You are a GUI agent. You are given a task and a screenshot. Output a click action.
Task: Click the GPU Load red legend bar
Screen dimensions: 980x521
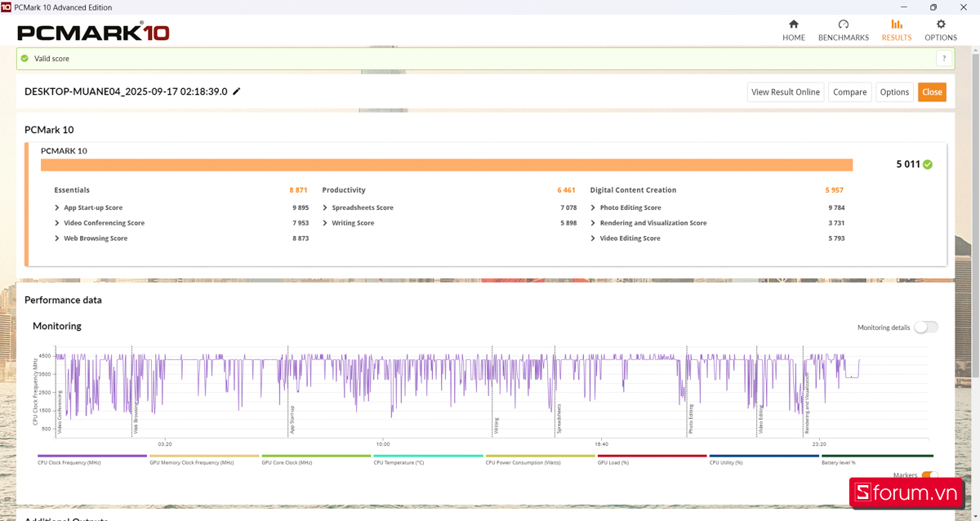point(652,456)
